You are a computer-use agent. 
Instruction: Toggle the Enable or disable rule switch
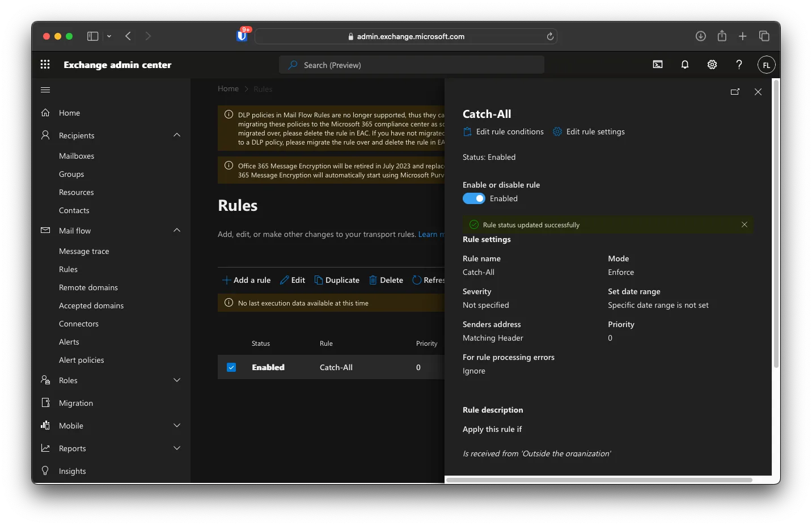pos(474,198)
